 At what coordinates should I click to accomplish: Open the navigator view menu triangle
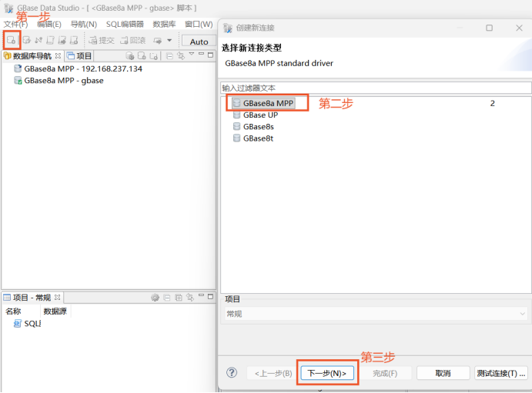(192, 54)
